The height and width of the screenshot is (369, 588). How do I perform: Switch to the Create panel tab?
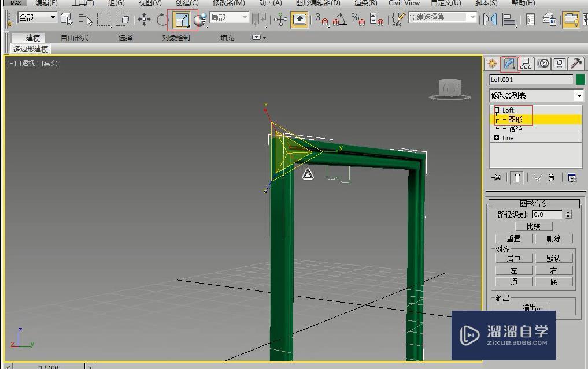point(492,64)
